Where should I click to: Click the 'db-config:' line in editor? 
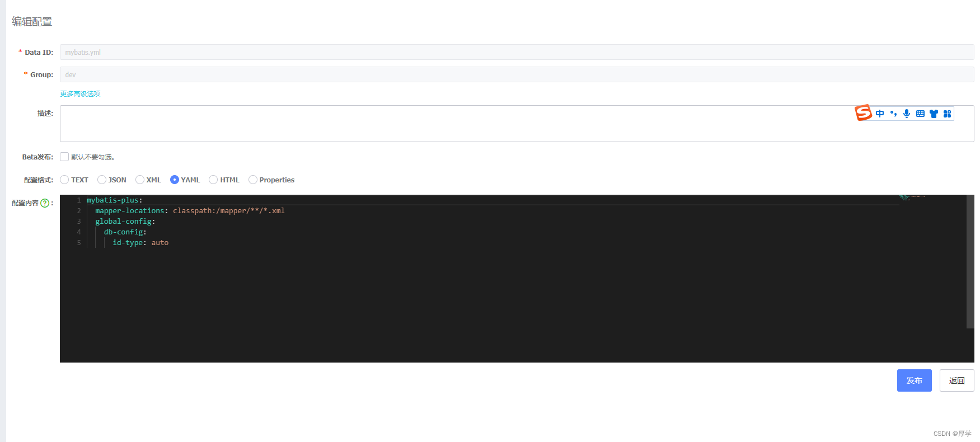(125, 232)
